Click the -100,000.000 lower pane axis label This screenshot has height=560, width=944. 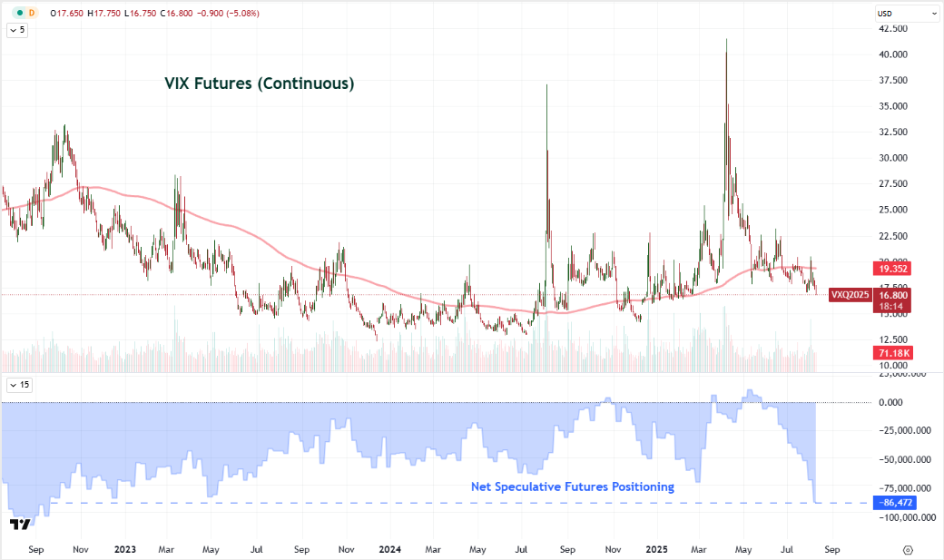(907, 517)
